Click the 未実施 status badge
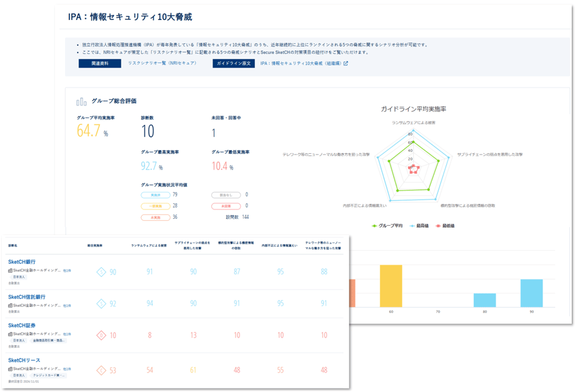 155,218
